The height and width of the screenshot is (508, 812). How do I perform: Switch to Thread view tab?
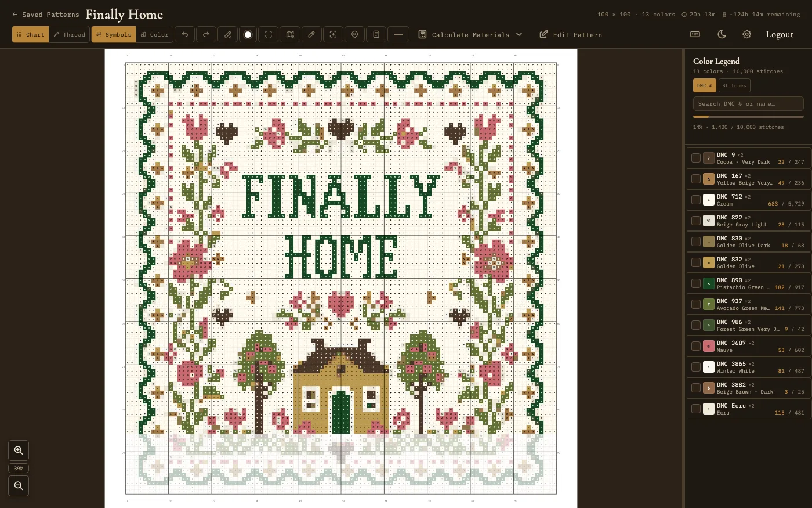(70, 34)
